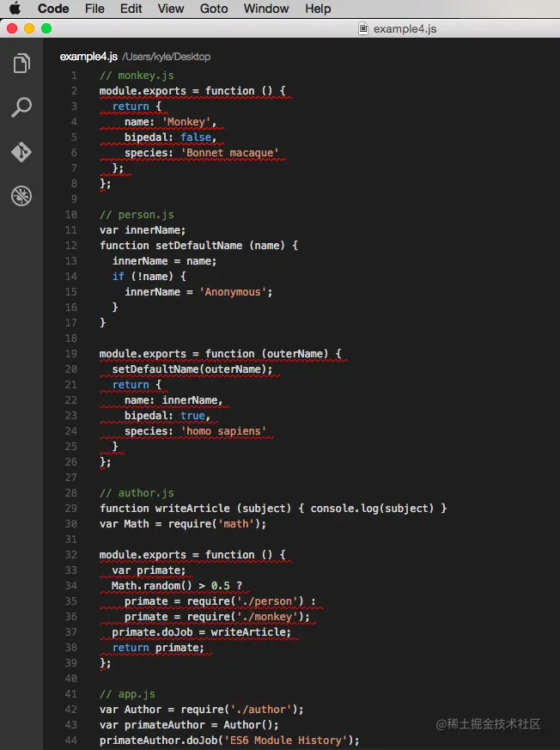The image size is (560, 750).
Task: Open the Search view in sidebar
Action: [x=21, y=107]
